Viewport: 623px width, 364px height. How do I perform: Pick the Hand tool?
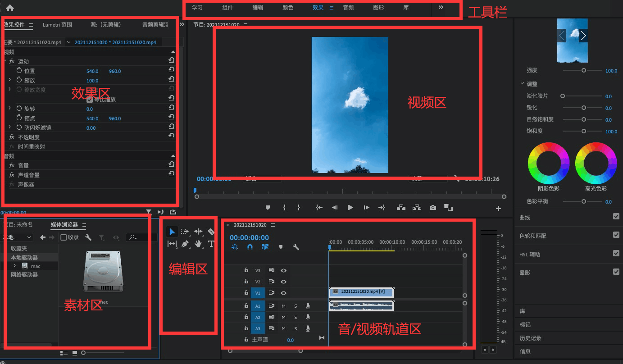click(x=198, y=244)
